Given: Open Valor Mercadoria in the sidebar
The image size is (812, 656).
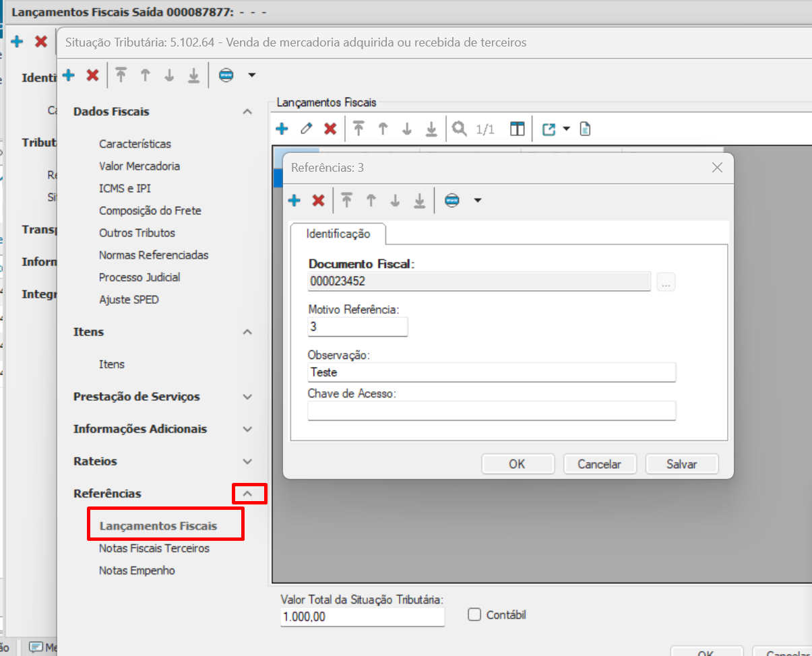Looking at the screenshot, I should coord(139,166).
